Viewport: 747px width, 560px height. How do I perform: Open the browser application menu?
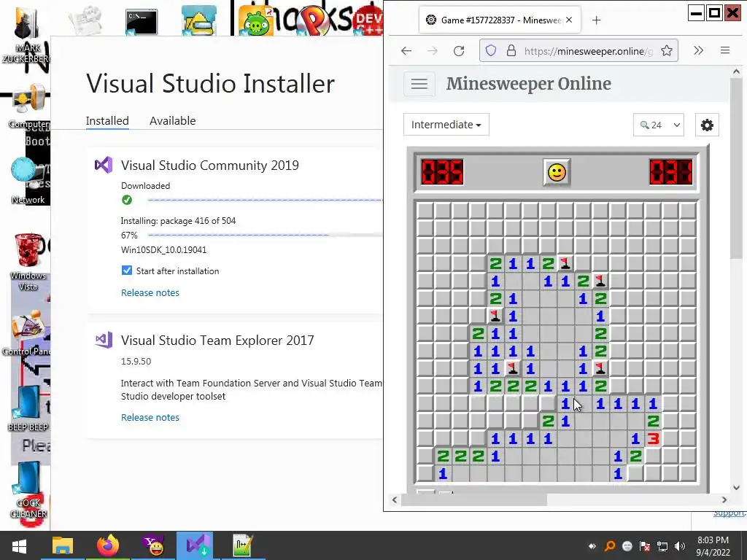[724, 50]
